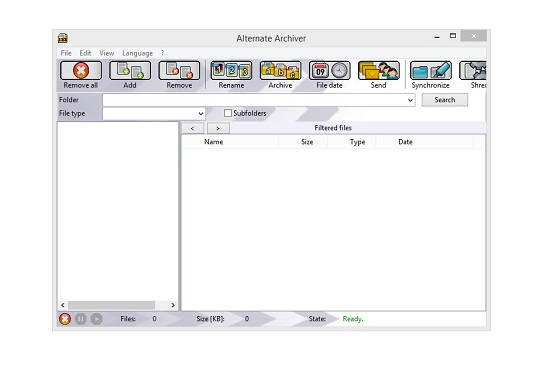Sort by the Type column header
This screenshot has width=550, height=382.
pyautogui.click(x=352, y=142)
